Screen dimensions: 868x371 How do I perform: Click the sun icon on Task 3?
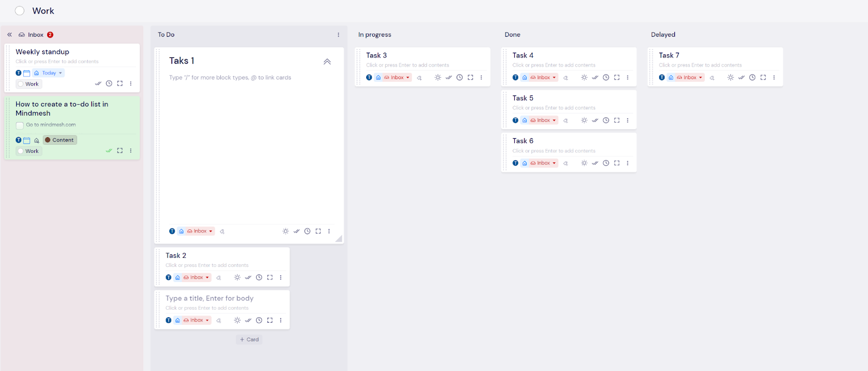pyautogui.click(x=438, y=78)
